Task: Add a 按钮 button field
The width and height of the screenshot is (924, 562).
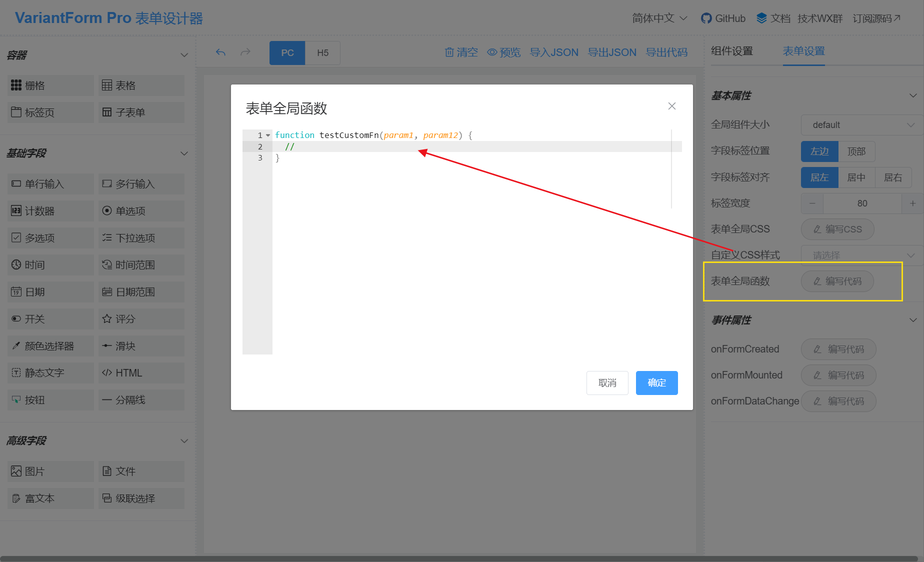Action: click(x=51, y=400)
